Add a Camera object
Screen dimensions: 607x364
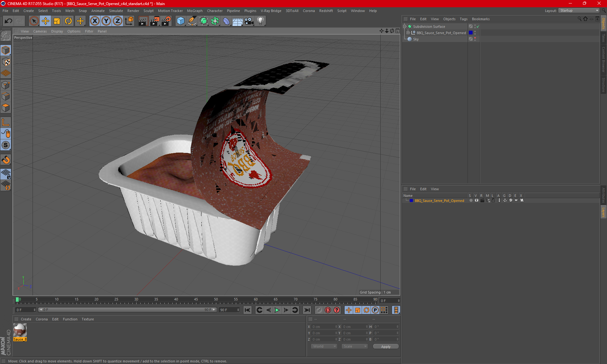(249, 21)
